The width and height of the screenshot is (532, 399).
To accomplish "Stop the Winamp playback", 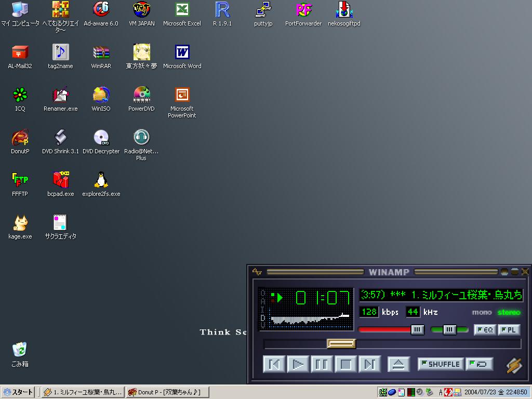I will click(x=345, y=364).
